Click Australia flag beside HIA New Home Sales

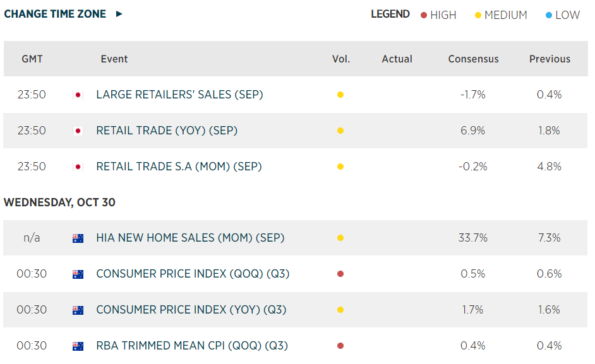click(78, 238)
